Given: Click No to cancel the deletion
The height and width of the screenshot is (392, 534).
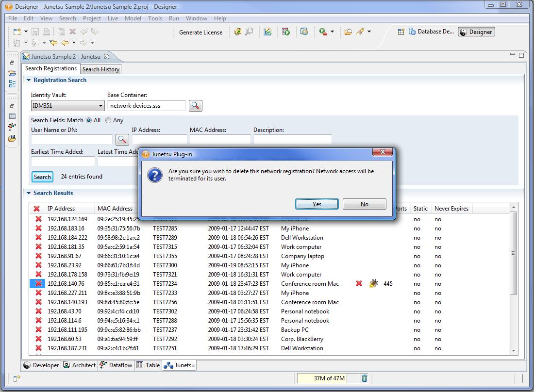Looking at the screenshot, I should (364, 204).
